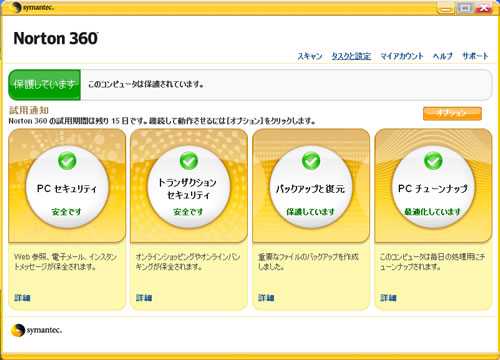Click the 試用通知 heading

point(29,110)
